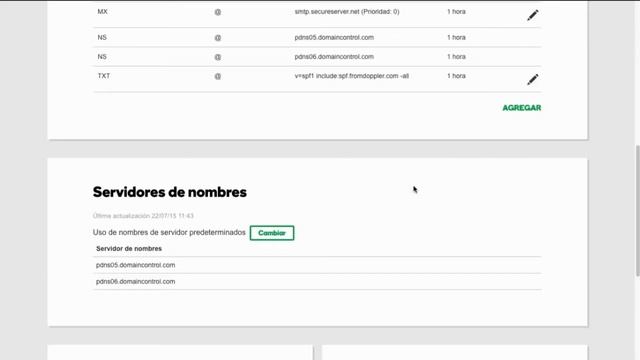The height and width of the screenshot is (360, 640).
Task: Click the @ name in pdns05 NS row
Action: 218,38
